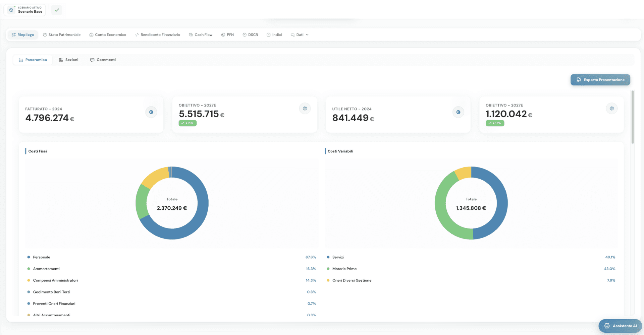Click the Costi Fissi donut chart total
644x335 pixels.
(x=172, y=208)
